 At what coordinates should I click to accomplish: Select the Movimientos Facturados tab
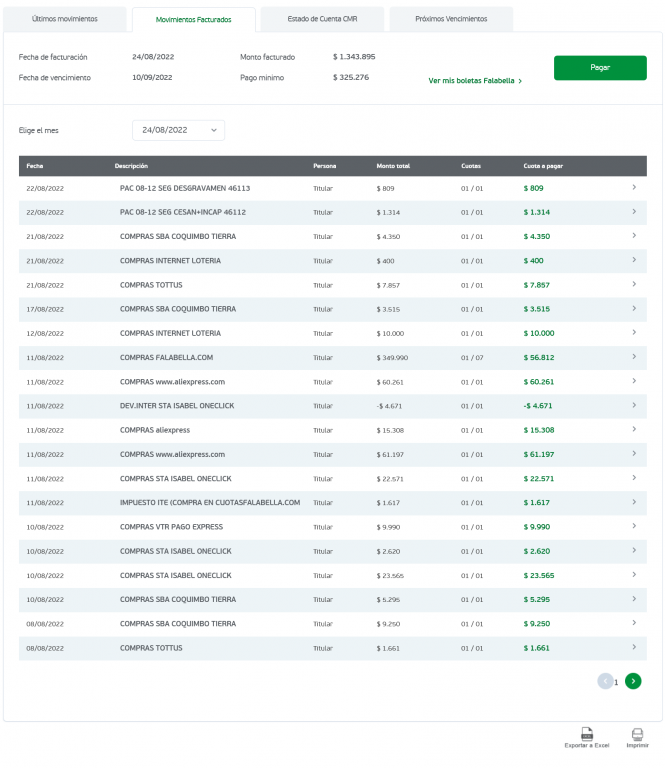click(194, 19)
